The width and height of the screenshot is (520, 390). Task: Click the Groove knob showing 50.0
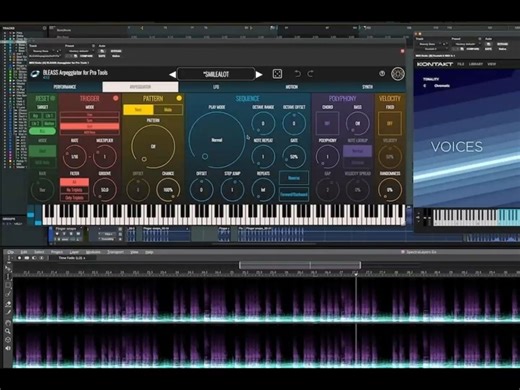click(105, 190)
